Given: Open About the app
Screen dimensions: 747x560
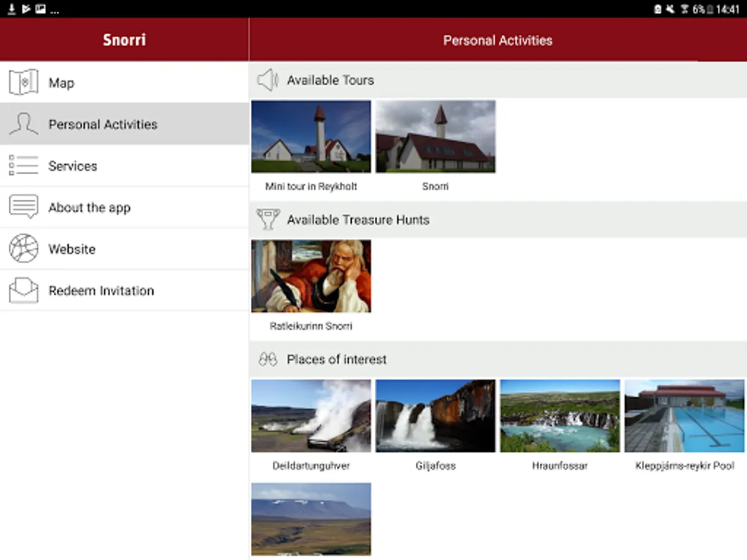Looking at the screenshot, I should (x=125, y=207).
